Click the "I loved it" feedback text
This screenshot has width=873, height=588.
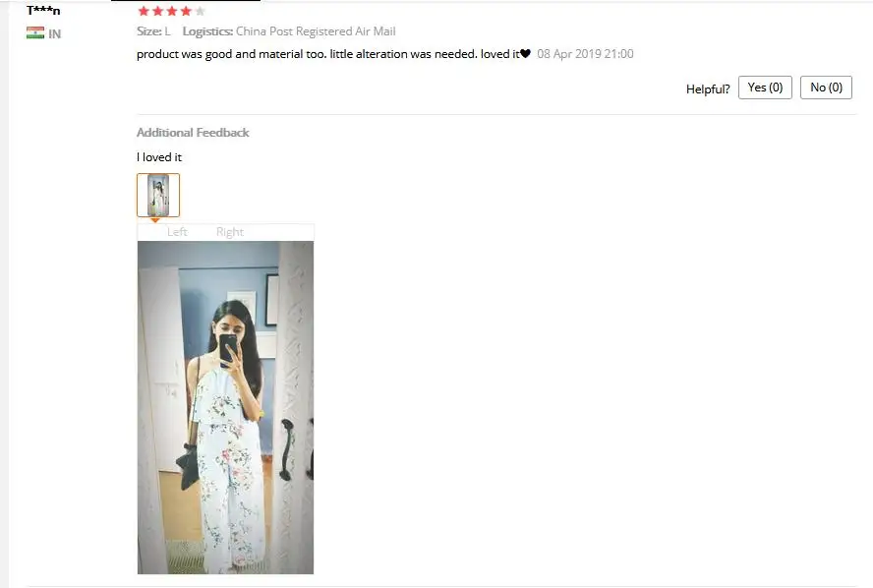click(x=159, y=157)
